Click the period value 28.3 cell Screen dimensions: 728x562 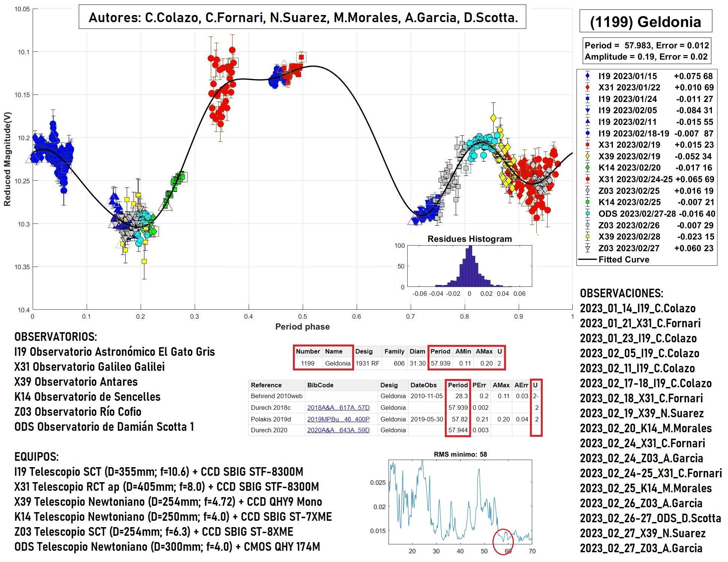click(x=458, y=396)
